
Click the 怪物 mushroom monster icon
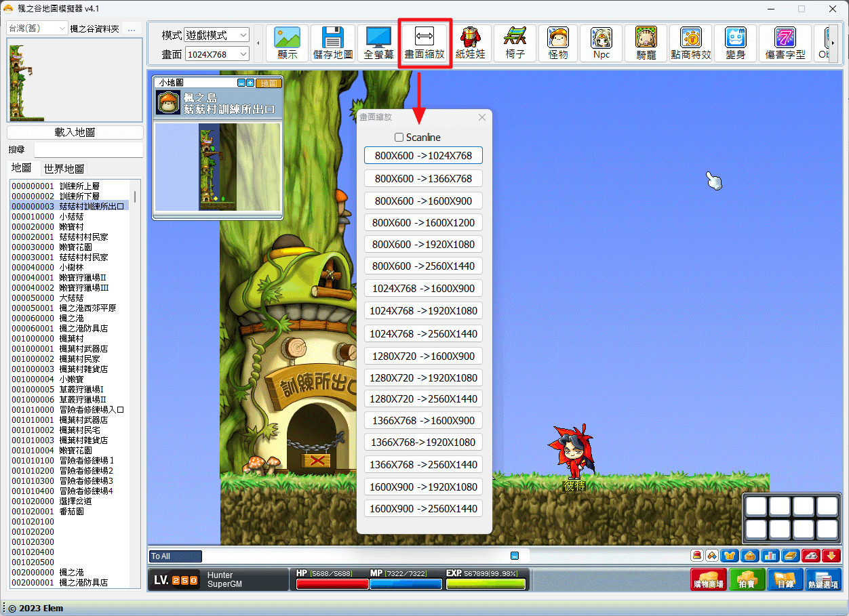pos(558,43)
